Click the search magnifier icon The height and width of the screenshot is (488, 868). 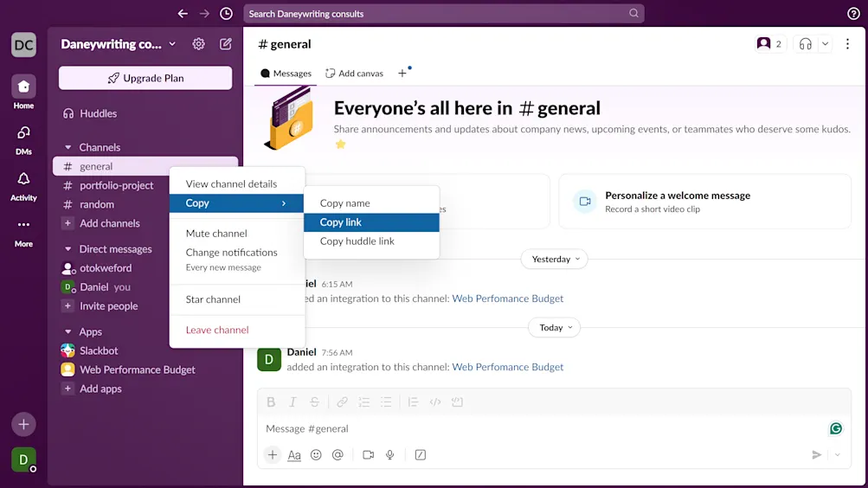(x=633, y=13)
